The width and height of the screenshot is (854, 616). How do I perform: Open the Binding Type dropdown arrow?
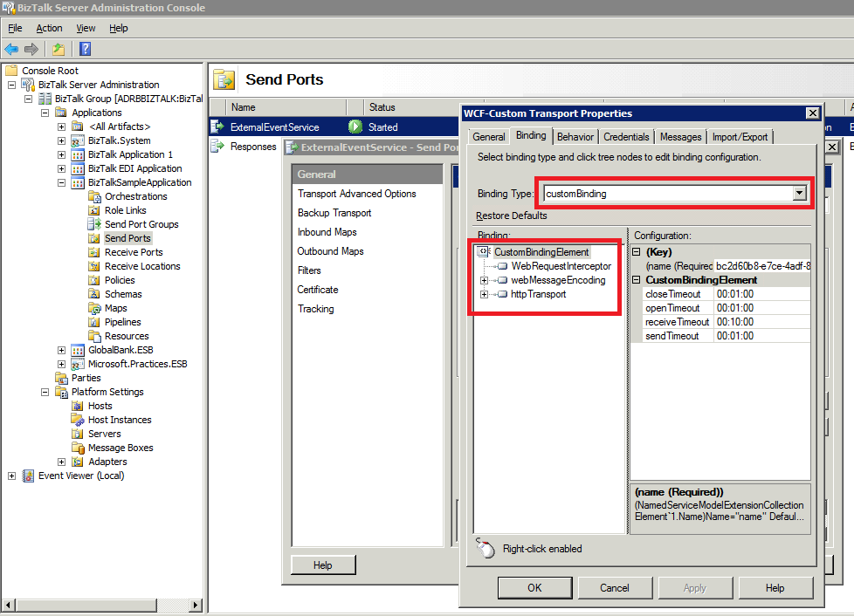[x=799, y=193]
